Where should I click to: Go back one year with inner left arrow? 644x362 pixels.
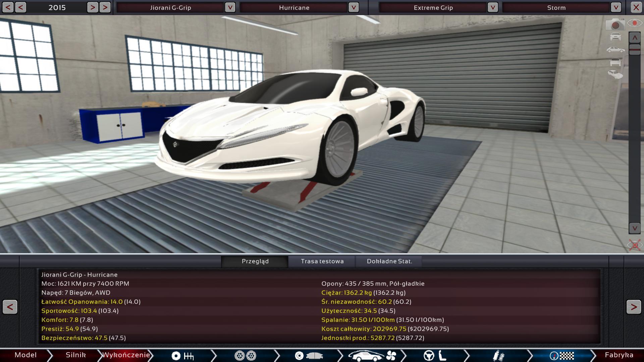pyautogui.click(x=20, y=7)
